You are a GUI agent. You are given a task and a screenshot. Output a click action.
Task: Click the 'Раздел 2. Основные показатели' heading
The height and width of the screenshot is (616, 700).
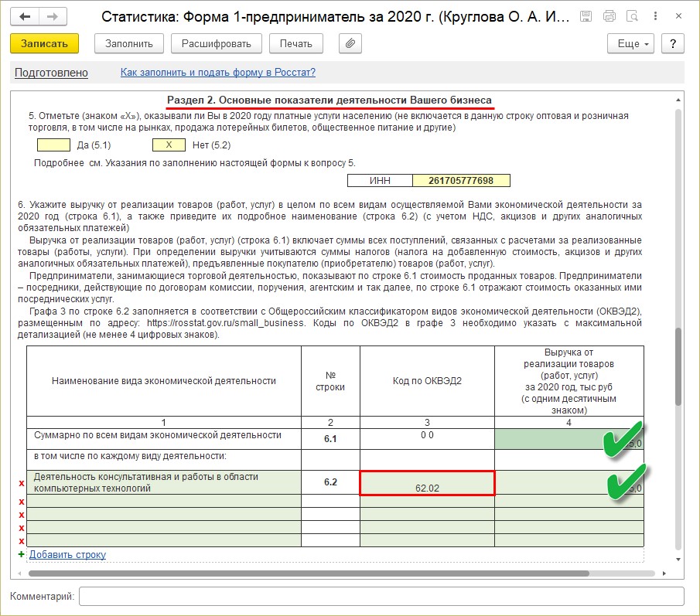(330, 100)
